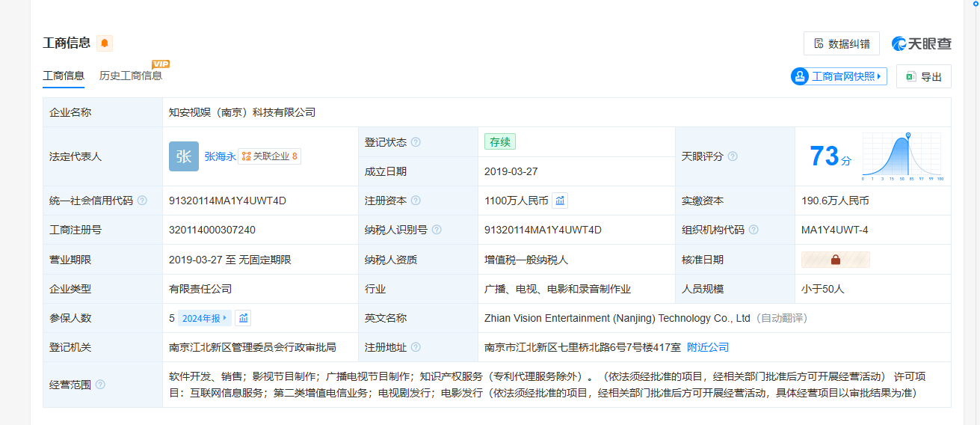Screen dimensions: 980x425
Task: Click the 存续 status tag
Action: point(500,141)
